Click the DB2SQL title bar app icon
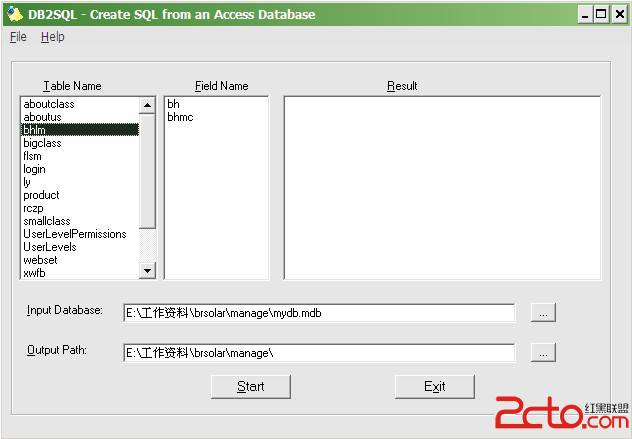Screen dimensions: 632x439 click(x=15, y=14)
